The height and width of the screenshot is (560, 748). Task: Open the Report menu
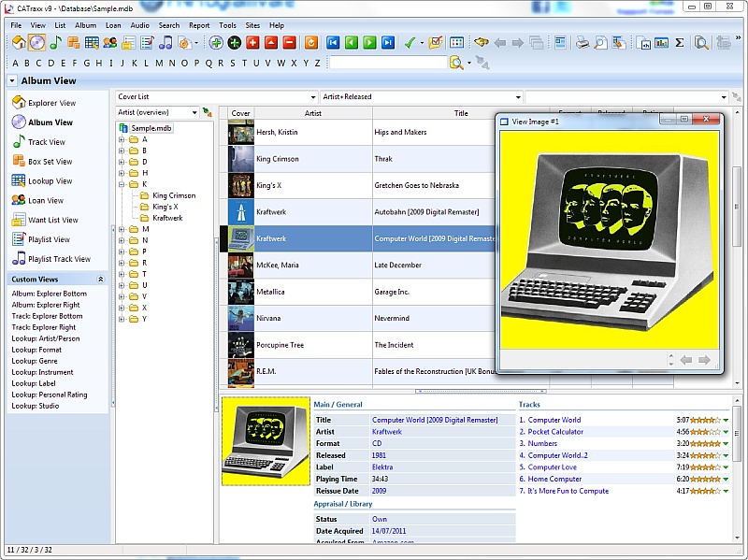point(199,25)
